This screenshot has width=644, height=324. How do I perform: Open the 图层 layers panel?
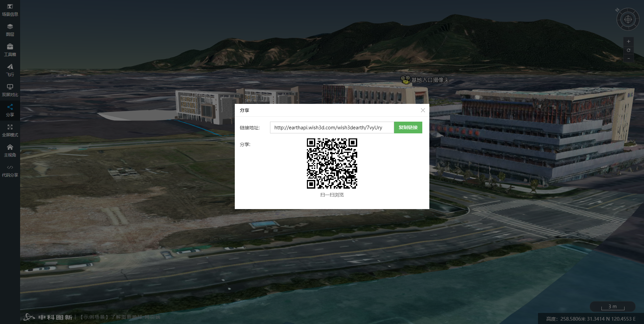click(x=10, y=30)
